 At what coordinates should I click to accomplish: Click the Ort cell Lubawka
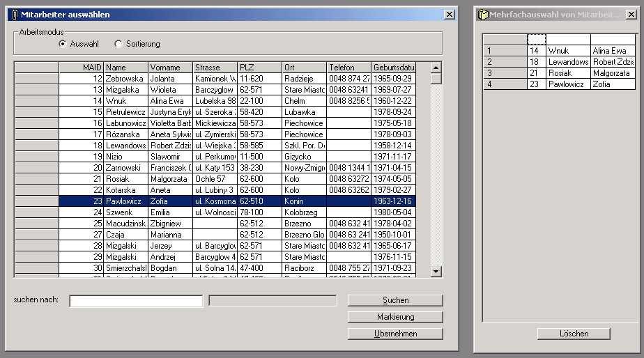click(305, 111)
